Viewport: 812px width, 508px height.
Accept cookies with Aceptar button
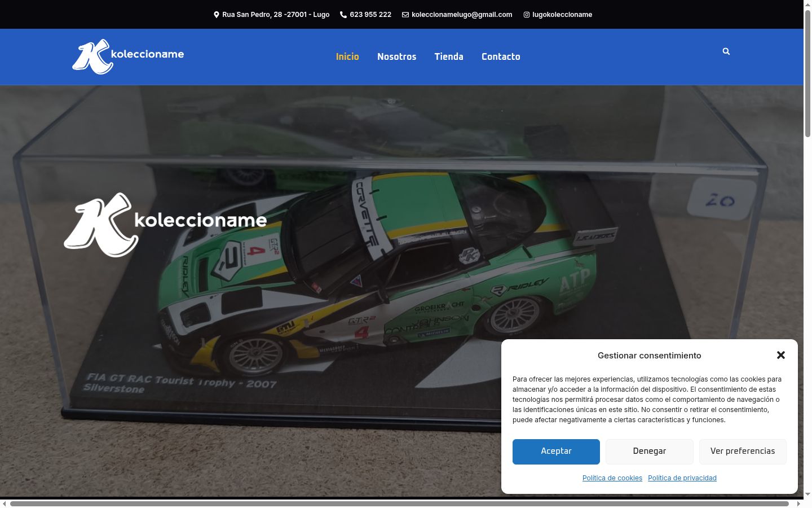(x=556, y=452)
